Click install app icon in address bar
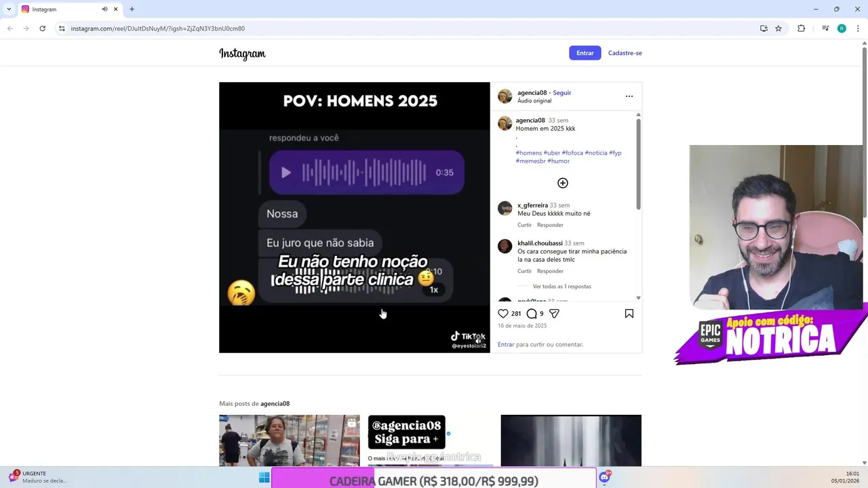Image resolution: width=868 pixels, height=488 pixels. pyautogui.click(x=764, y=28)
